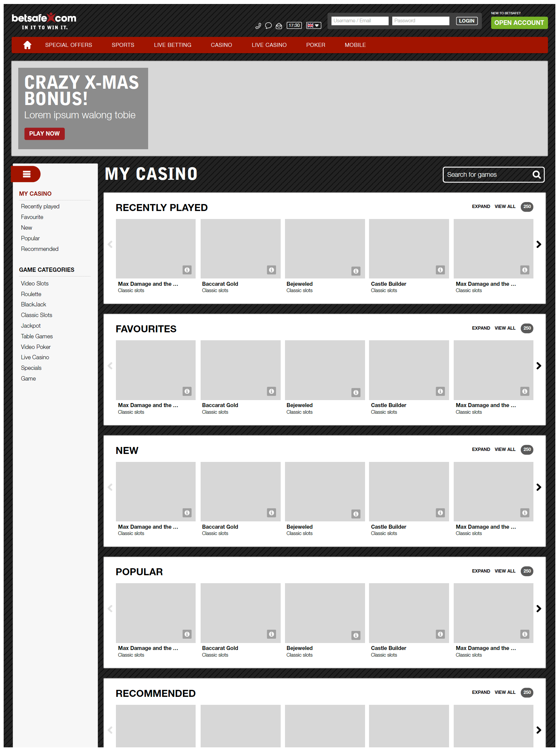The image size is (560, 753).
Task: Click previous arrow in Recently Played carousel
Action: tap(110, 245)
